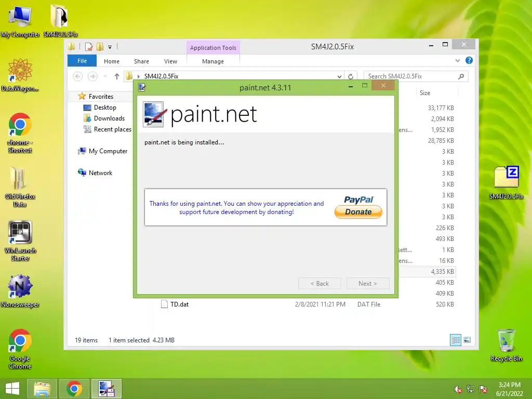This screenshot has width=532, height=399.
Task: Click the 33,177 KB size cell
Action: pos(441,108)
